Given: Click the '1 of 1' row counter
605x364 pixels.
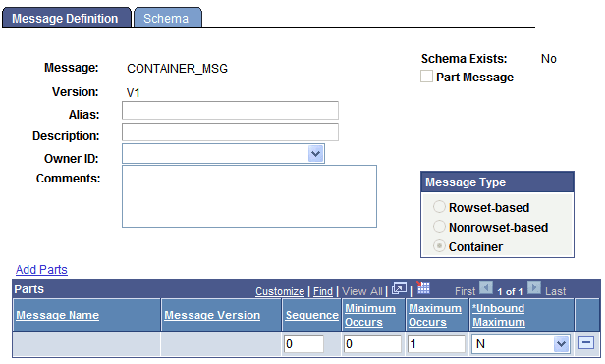Looking at the screenshot, I should 510,292.
